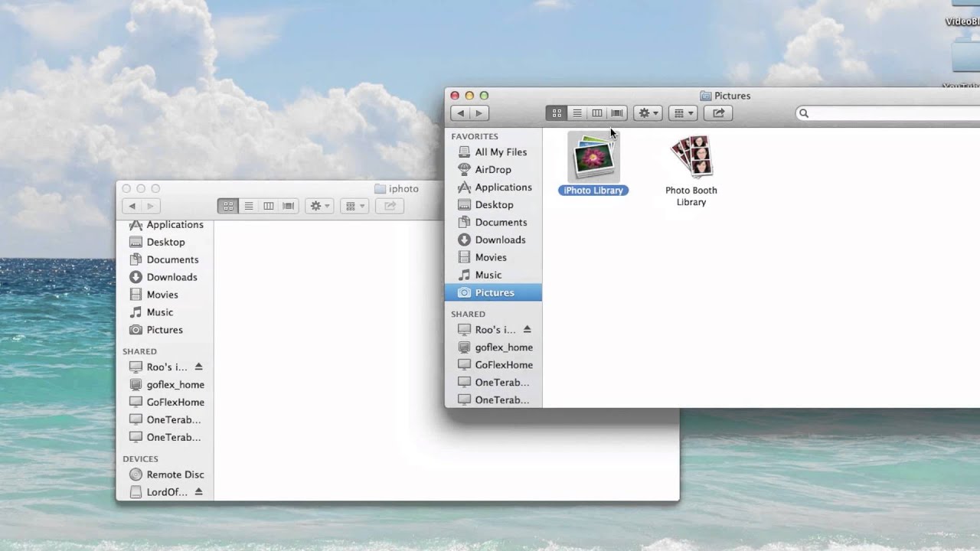Switch iphoto window to icon view
This screenshot has height=551, width=980.
(227, 206)
